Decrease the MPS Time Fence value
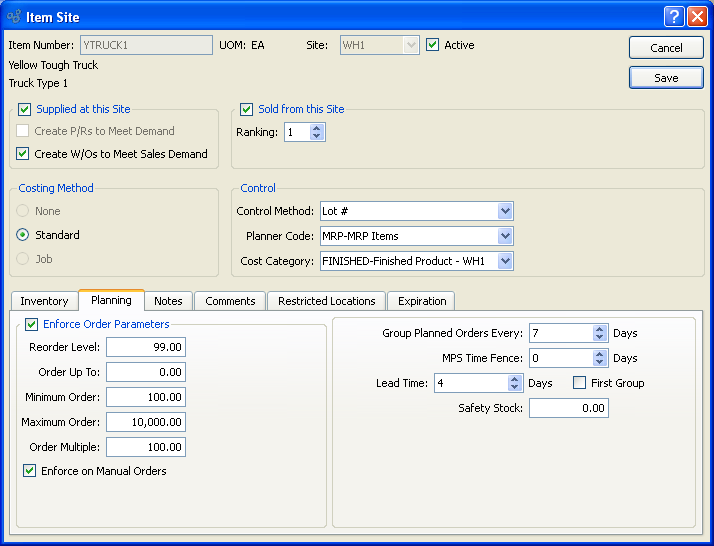The image size is (714, 546). [600, 362]
